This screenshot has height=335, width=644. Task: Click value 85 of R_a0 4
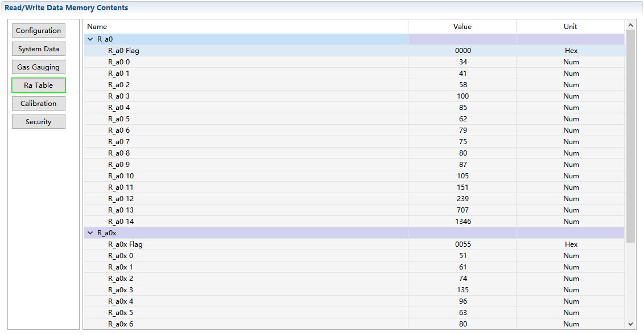point(463,108)
